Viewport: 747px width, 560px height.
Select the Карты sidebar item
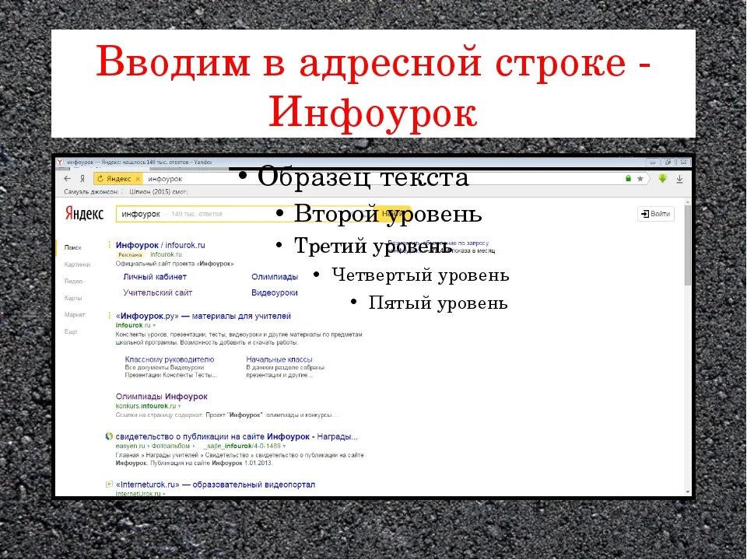coord(73,298)
